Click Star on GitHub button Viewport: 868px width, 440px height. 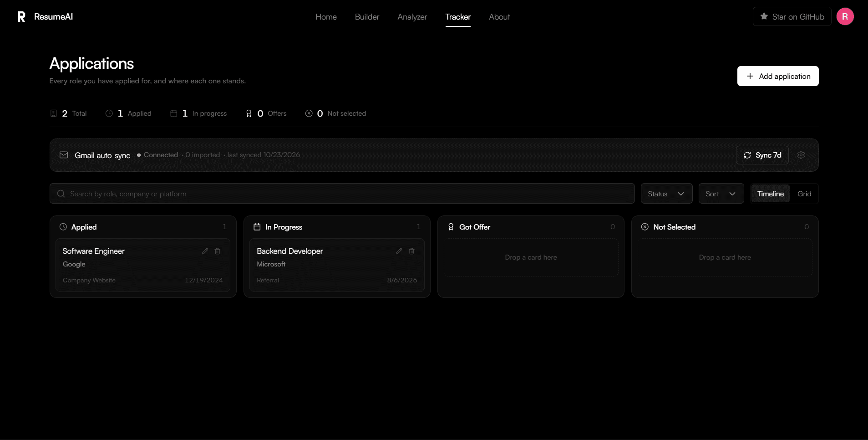click(792, 17)
